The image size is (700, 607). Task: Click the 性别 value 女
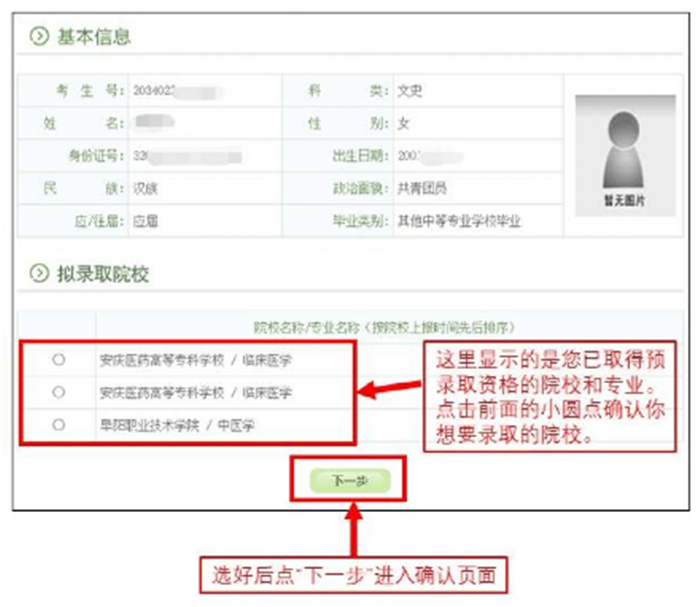[x=404, y=124]
